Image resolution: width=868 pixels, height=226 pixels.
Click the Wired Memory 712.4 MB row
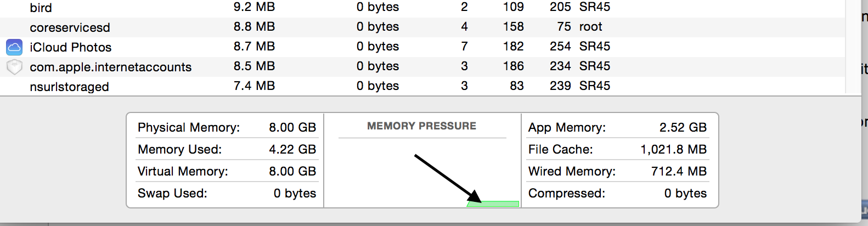(x=617, y=171)
